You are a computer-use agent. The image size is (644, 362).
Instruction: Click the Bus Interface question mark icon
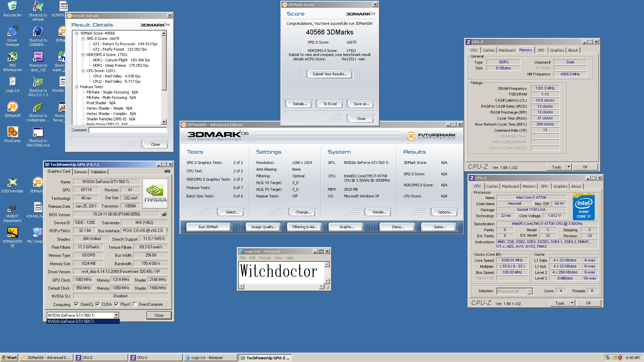167,231
